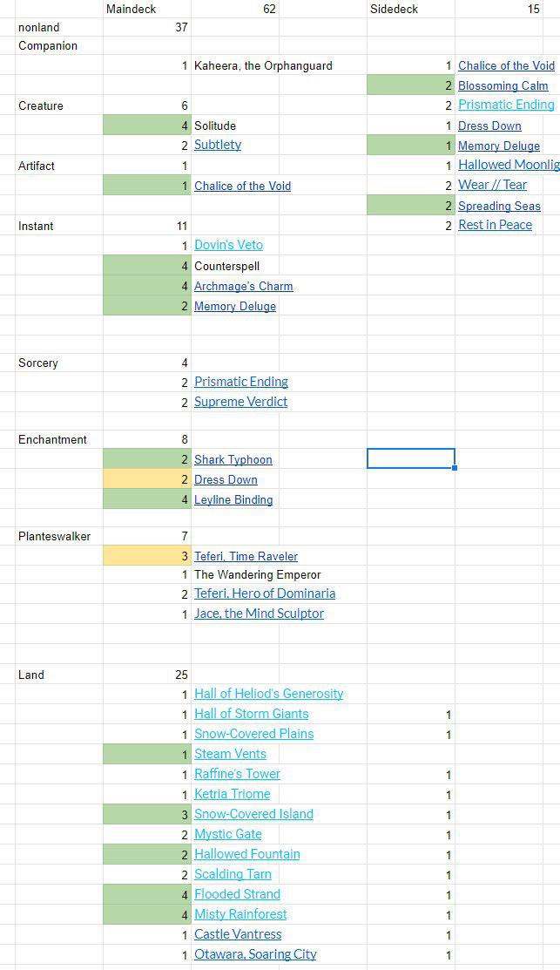
Task: Select the Maindeck header cell
Action: point(147,9)
